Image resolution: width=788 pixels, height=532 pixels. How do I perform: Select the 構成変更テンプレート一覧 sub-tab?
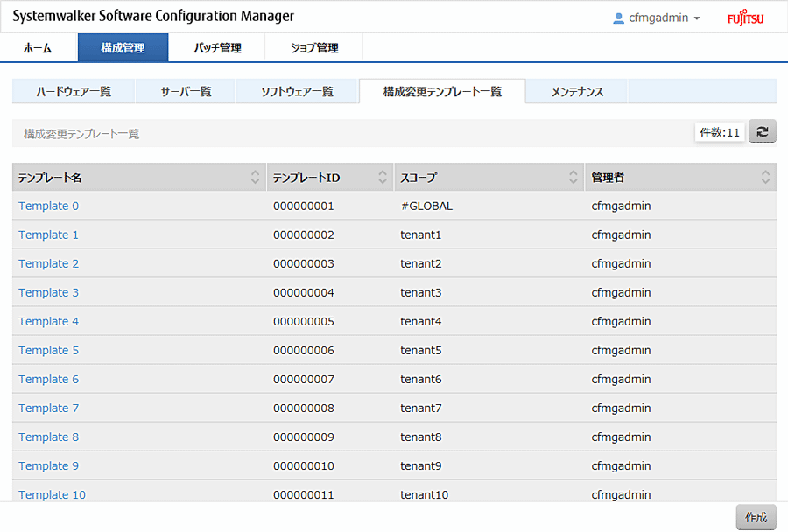point(442,91)
